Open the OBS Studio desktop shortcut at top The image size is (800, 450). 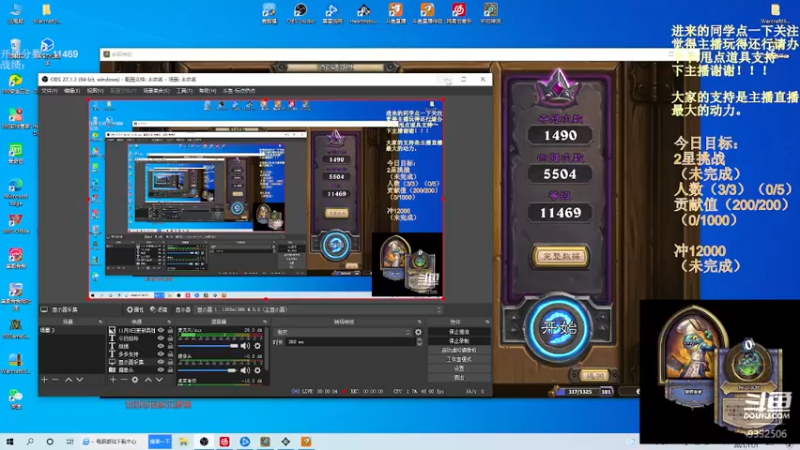(301, 13)
